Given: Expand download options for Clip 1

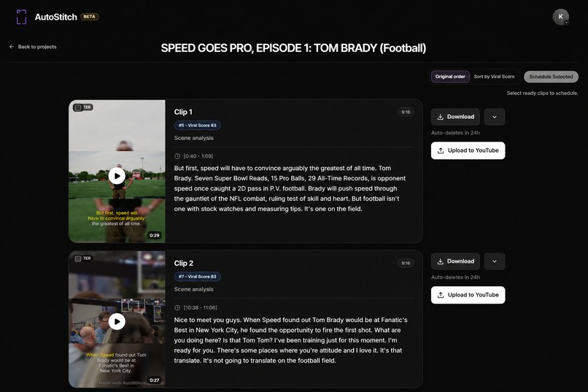Looking at the screenshot, I should pos(495,117).
